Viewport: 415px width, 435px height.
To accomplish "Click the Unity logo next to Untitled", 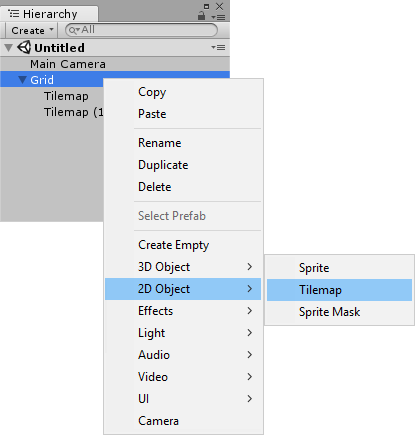I will click(x=24, y=47).
